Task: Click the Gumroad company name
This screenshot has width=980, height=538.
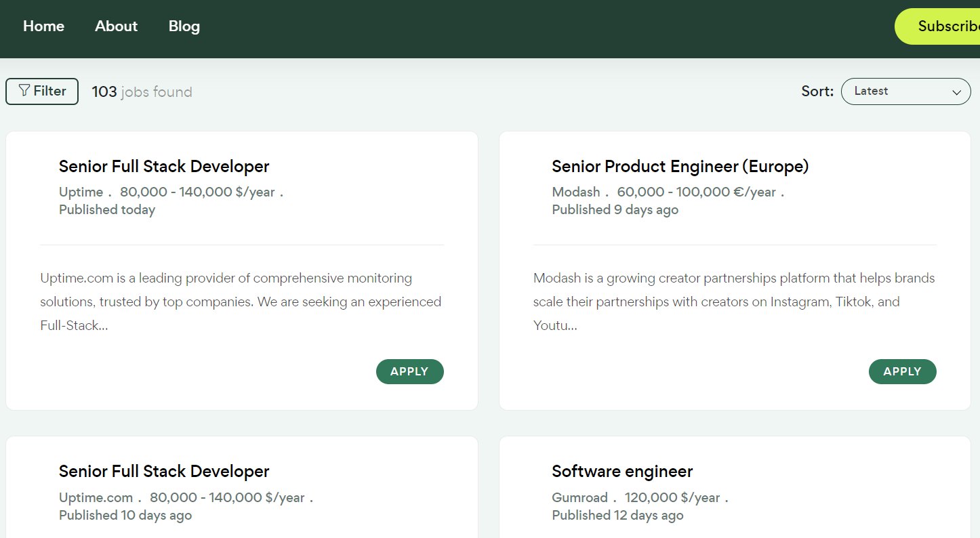Action: (579, 497)
